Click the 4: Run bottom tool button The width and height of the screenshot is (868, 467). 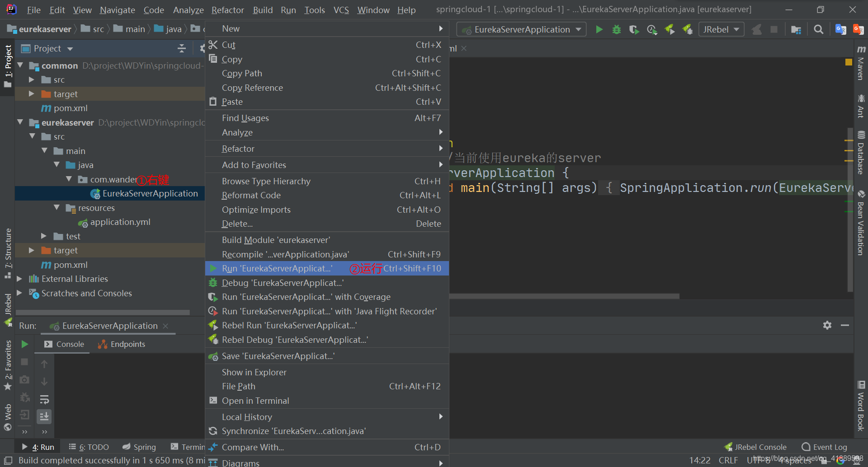pyautogui.click(x=38, y=447)
